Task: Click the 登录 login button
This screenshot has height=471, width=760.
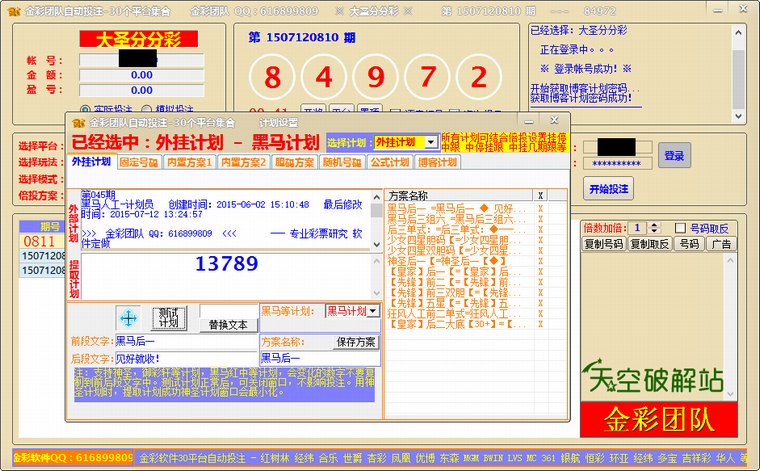Action: [x=675, y=156]
